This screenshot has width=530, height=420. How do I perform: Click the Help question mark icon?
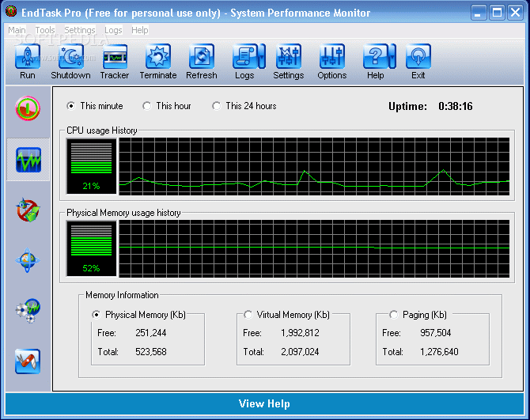[x=375, y=56]
